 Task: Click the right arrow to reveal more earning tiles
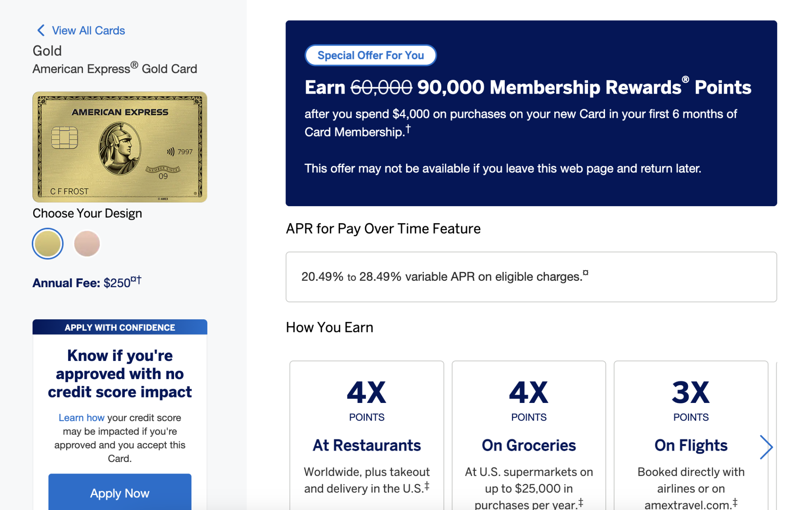click(x=766, y=447)
